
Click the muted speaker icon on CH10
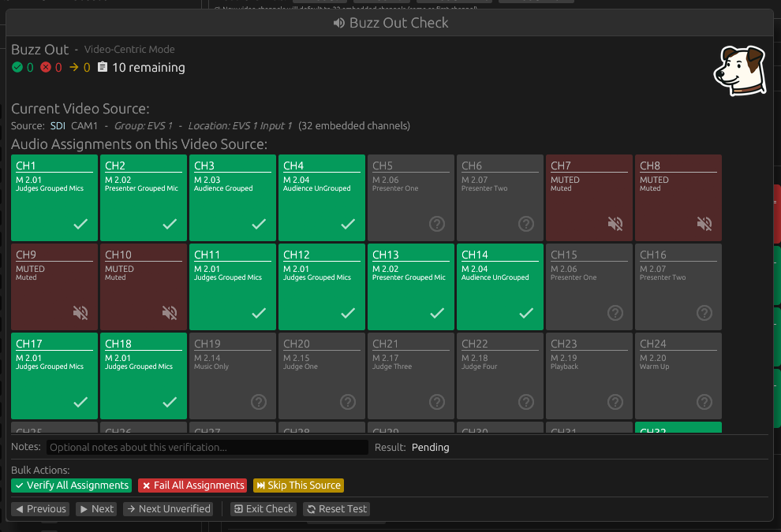[169, 313]
